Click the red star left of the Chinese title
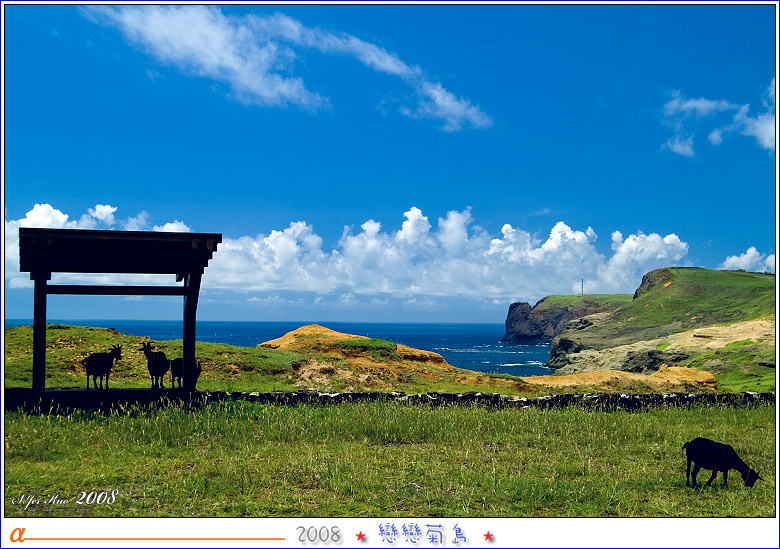The image size is (780, 549). [x=360, y=536]
